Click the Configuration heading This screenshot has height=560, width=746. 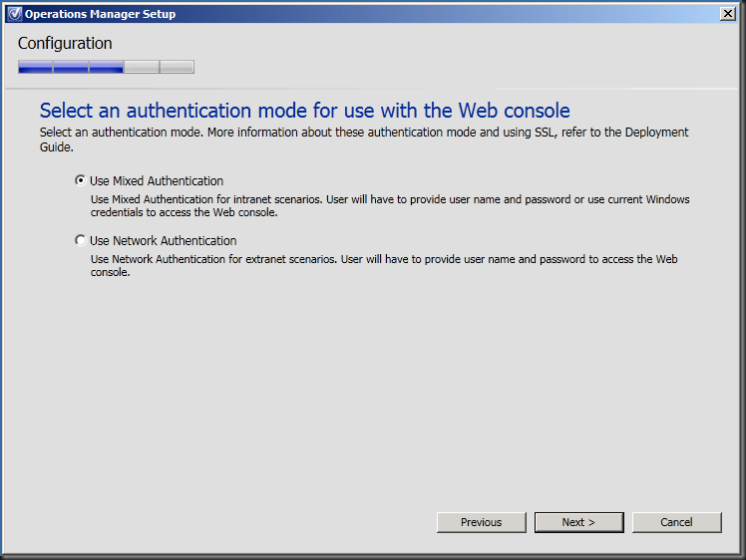point(65,44)
